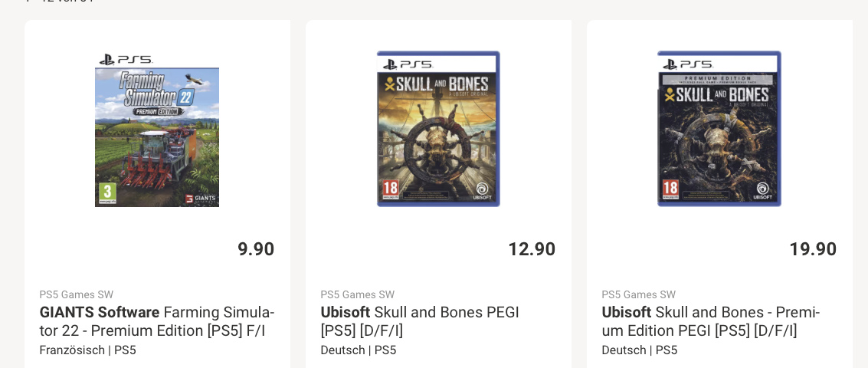The width and height of the screenshot is (868, 368).
Task: Click Ubisoft logo on Skull and Bones Premium cover
Action: click(762, 191)
